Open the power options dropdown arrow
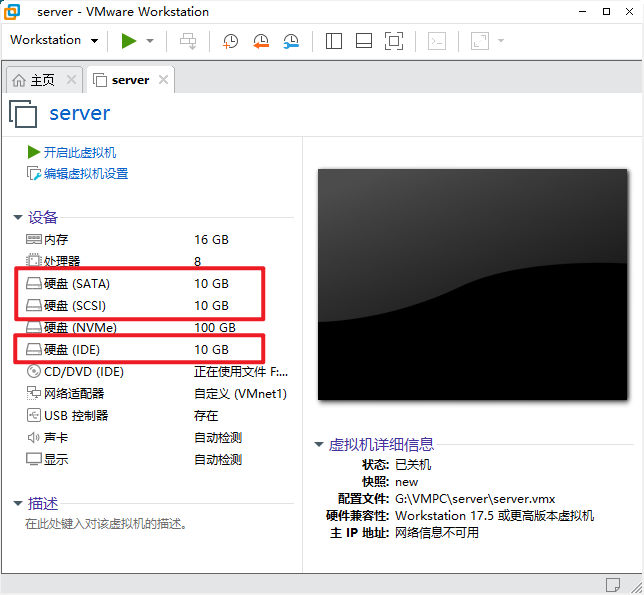This screenshot has width=644, height=595. pyautogui.click(x=150, y=41)
